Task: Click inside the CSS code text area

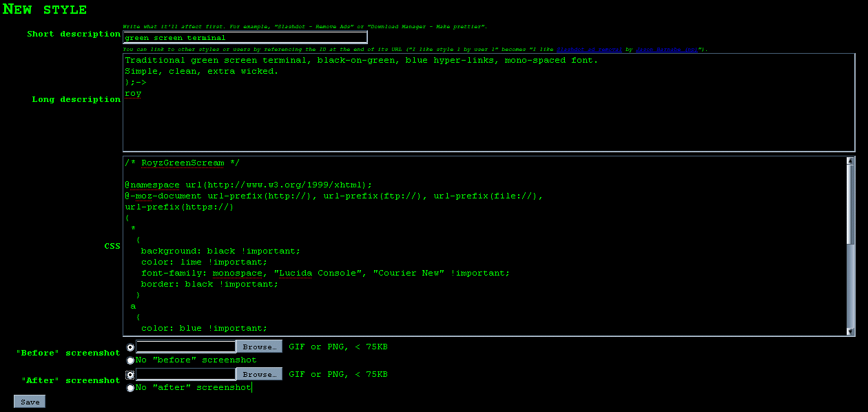Action: (x=484, y=246)
